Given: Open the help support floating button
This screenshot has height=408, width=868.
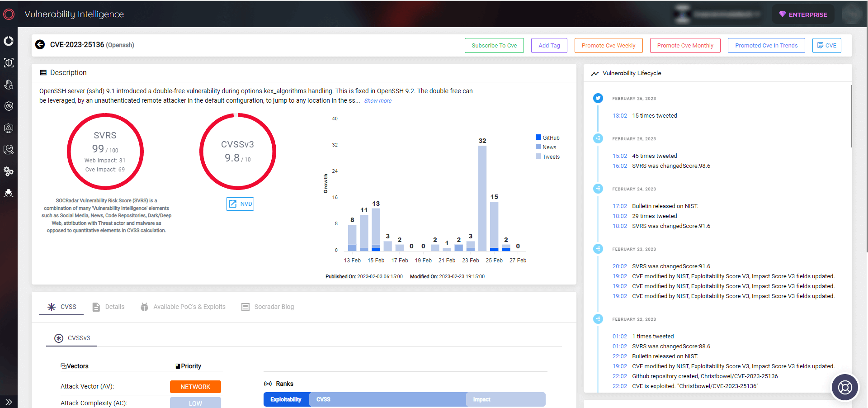Looking at the screenshot, I should [845, 387].
